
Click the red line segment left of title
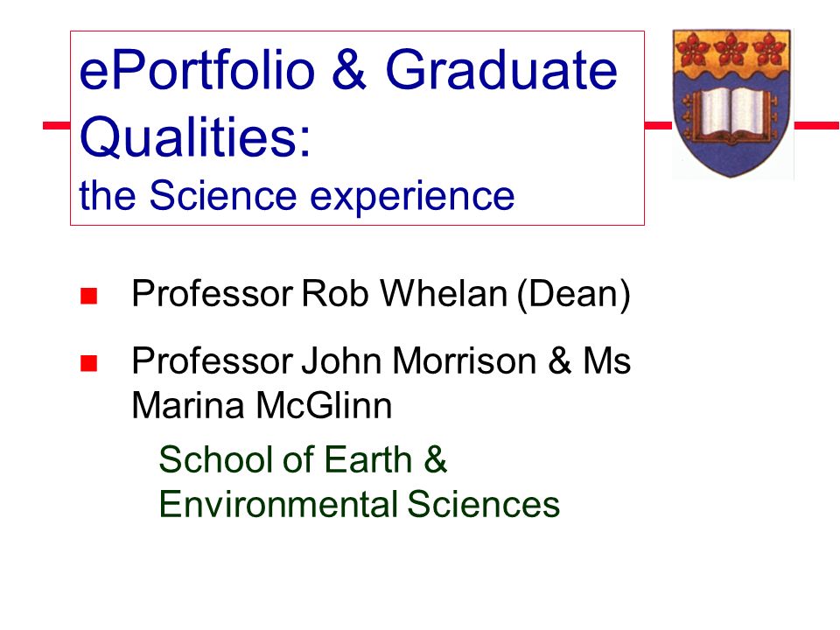pos(56,125)
